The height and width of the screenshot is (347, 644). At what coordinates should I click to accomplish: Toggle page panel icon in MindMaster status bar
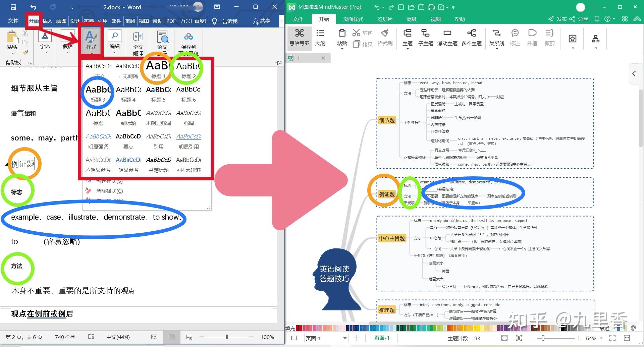[x=295, y=338]
